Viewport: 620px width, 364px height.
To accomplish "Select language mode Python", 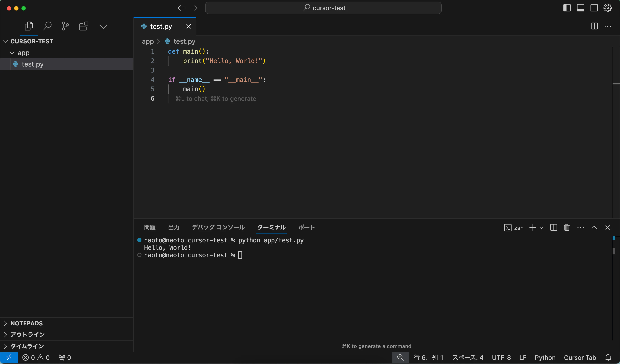I will click(x=545, y=358).
